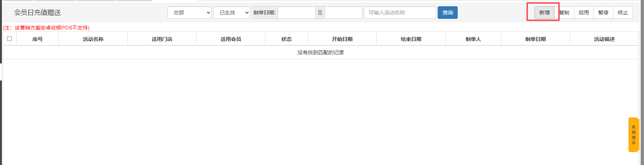This screenshot has height=165, width=644.
Task: Expand the 已生效 status dropdown
Action: (x=231, y=13)
